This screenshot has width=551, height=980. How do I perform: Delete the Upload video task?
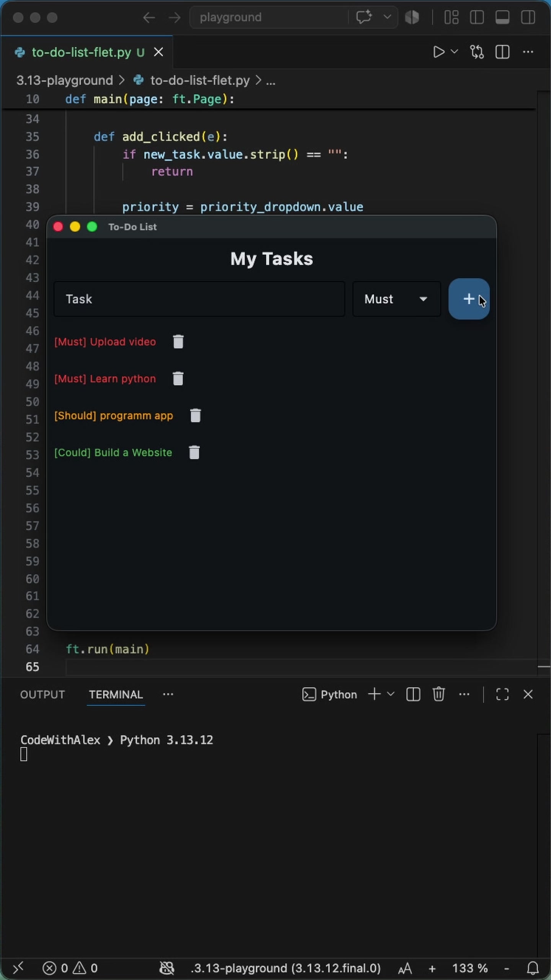coord(178,341)
